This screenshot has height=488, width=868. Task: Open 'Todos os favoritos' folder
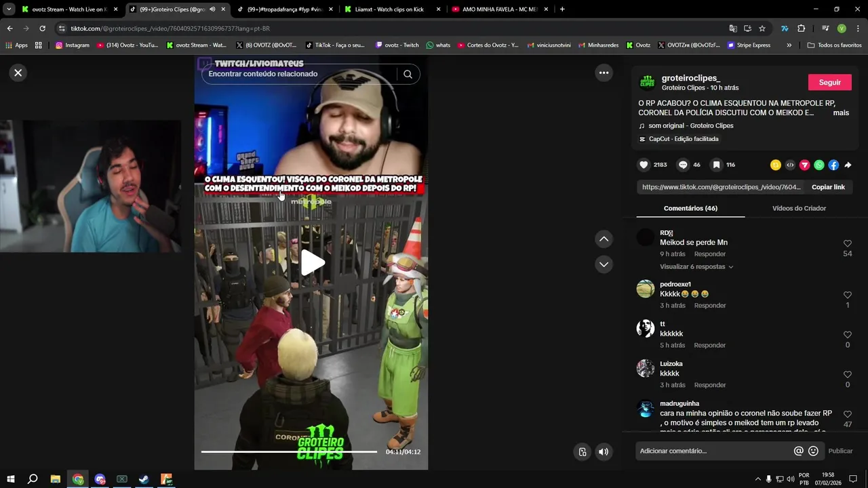point(834,45)
